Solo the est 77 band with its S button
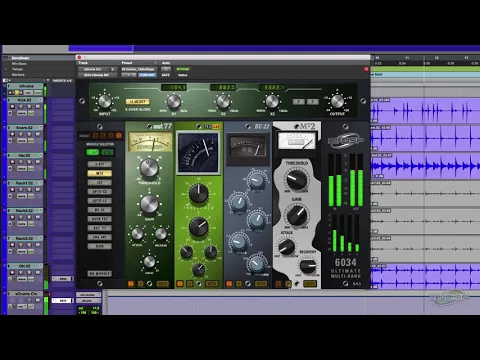 [140, 284]
